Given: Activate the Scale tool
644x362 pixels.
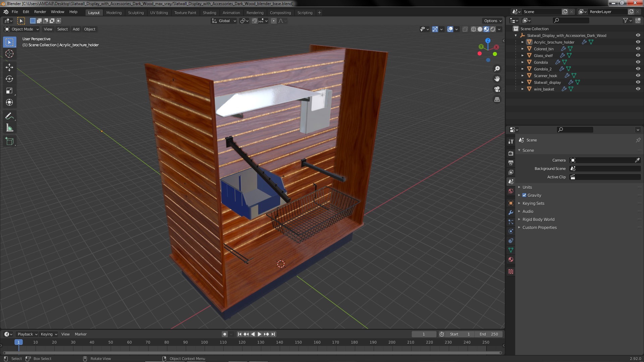Looking at the screenshot, I should [x=9, y=91].
